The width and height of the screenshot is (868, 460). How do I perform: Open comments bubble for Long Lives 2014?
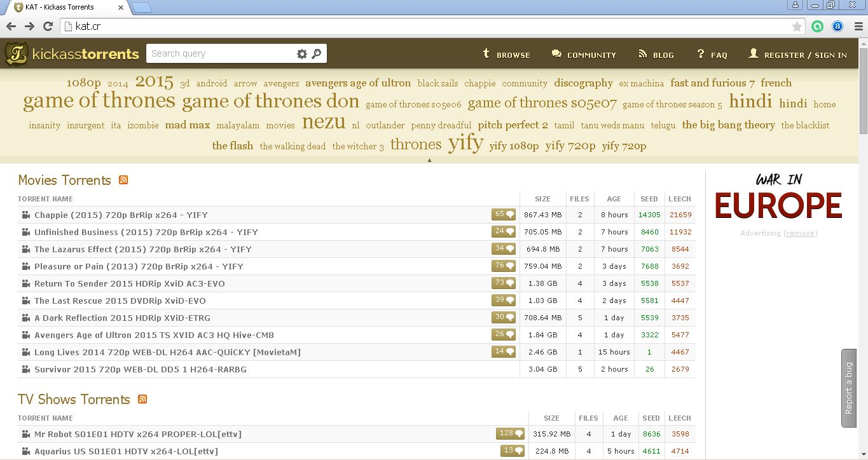tap(504, 352)
